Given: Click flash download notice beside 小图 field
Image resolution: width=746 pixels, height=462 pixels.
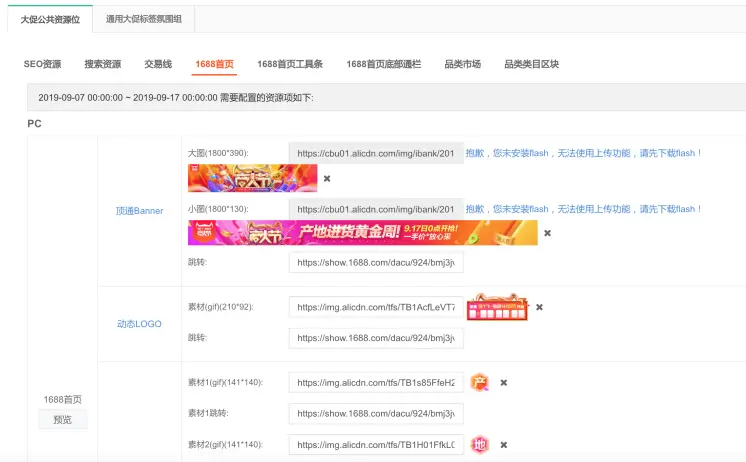Looking at the screenshot, I should pos(583,209).
